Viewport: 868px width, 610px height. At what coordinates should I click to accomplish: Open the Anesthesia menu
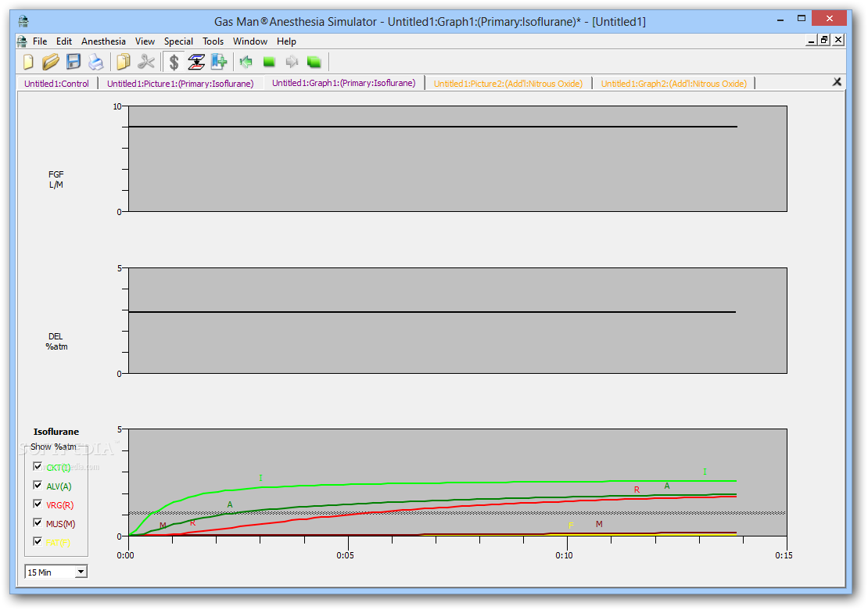pos(103,41)
